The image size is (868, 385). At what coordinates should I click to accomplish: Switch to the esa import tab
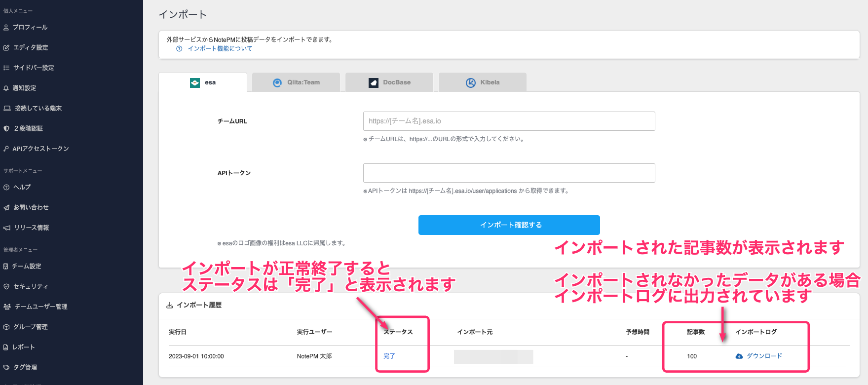pyautogui.click(x=203, y=82)
